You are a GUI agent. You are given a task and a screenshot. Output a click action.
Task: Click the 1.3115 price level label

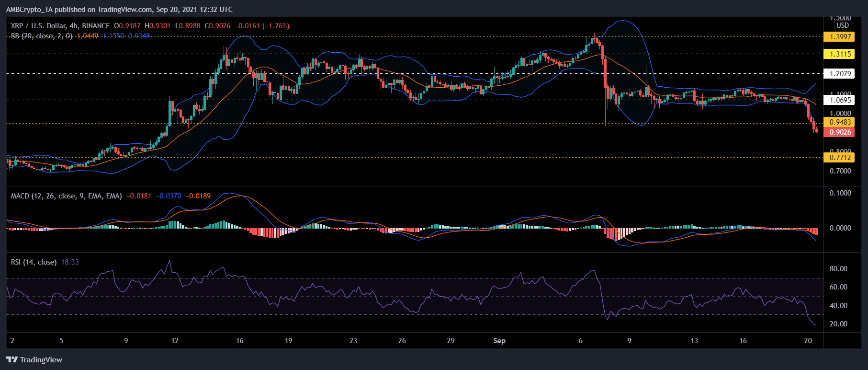pos(839,54)
